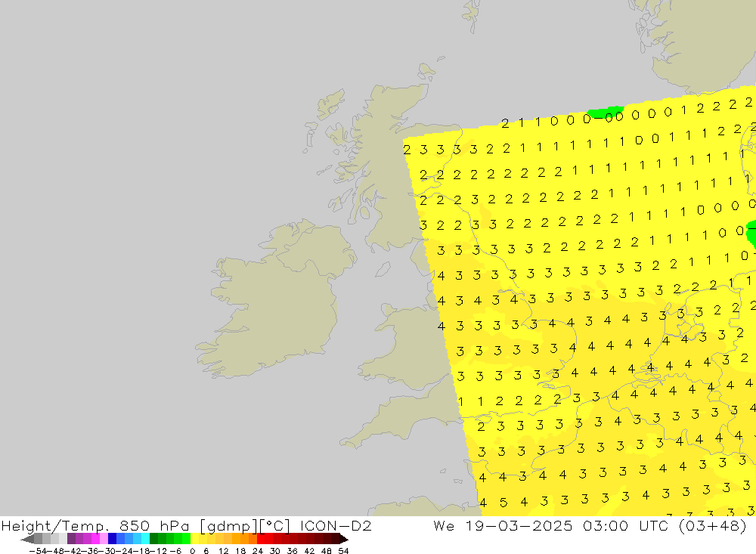Image resolution: width=756 pixels, height=554 pixels.
Task: Click the 'UTC' timezone label
Action: point(655,525)
